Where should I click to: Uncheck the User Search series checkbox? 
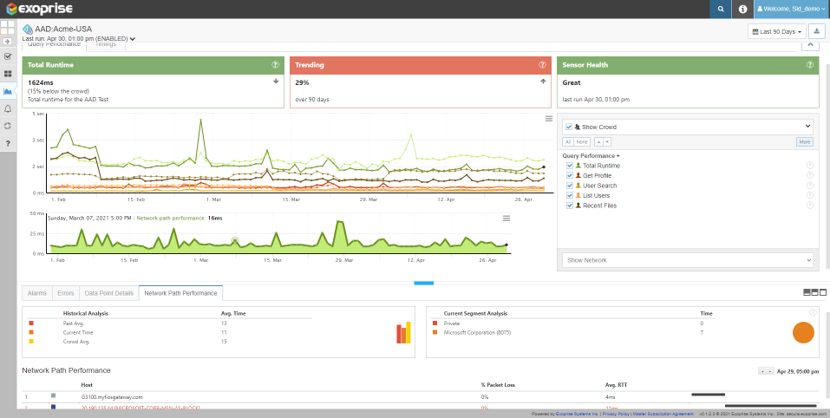570,186
